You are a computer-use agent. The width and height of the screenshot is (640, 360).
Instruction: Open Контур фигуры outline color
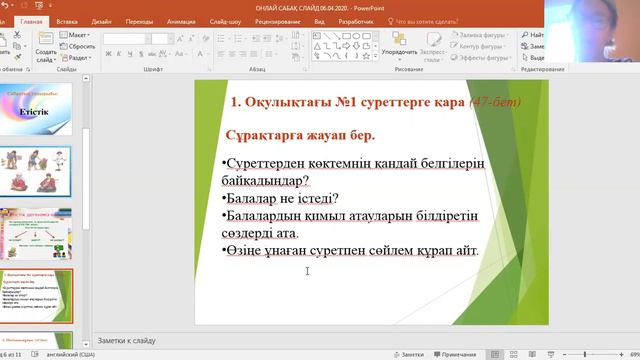click(x=478, y=47)
